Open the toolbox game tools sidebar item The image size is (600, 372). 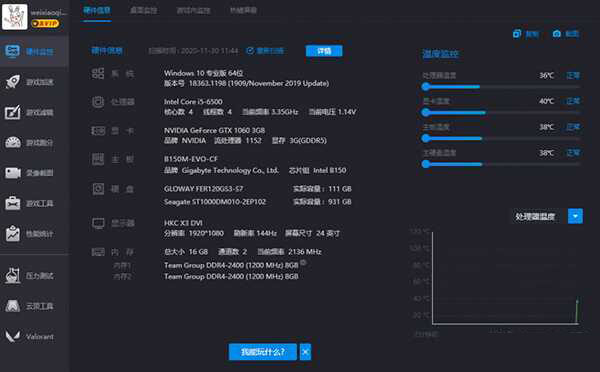34,203
